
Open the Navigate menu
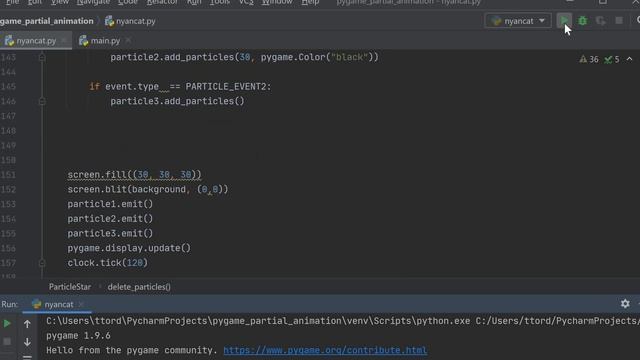point(93,2)
